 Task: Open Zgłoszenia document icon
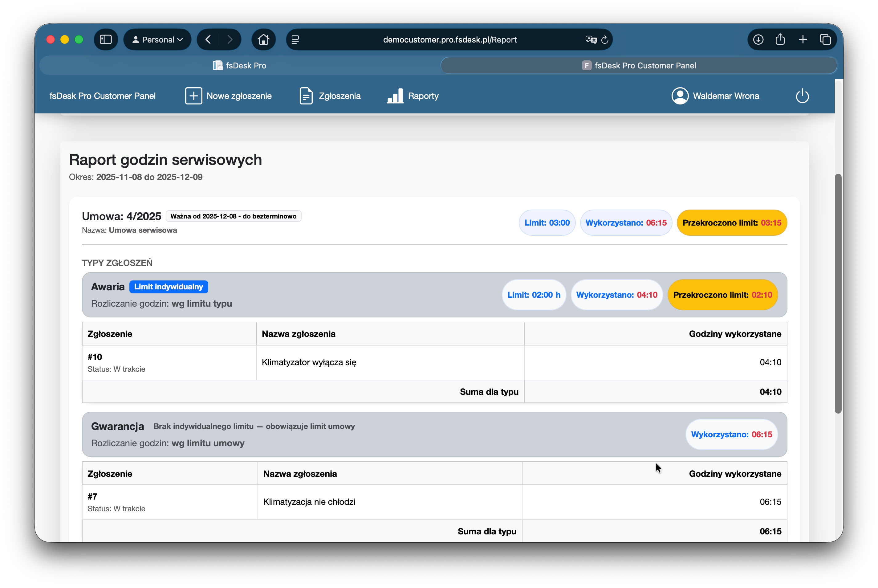tap(306, 96)
